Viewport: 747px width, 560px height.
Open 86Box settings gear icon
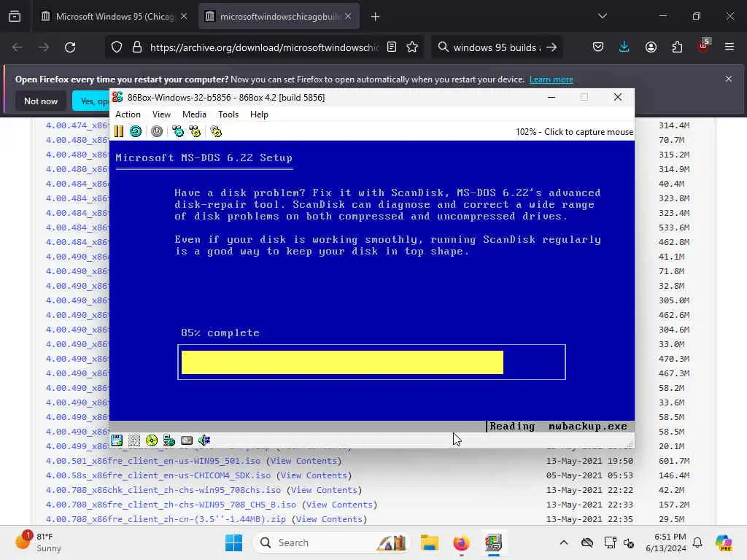tap(216, 131)
